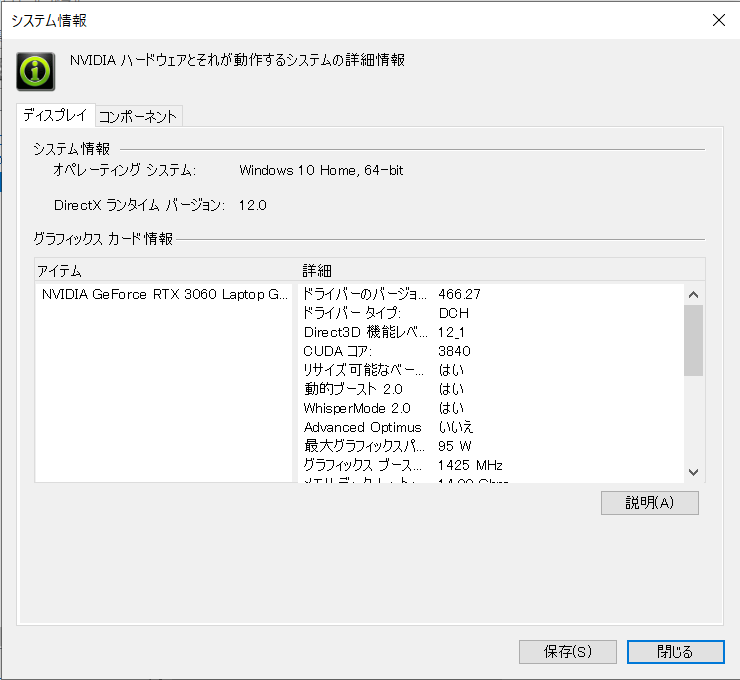
Task: Click the DirectX runtime version value 12.0
Action: click(252, 205)
